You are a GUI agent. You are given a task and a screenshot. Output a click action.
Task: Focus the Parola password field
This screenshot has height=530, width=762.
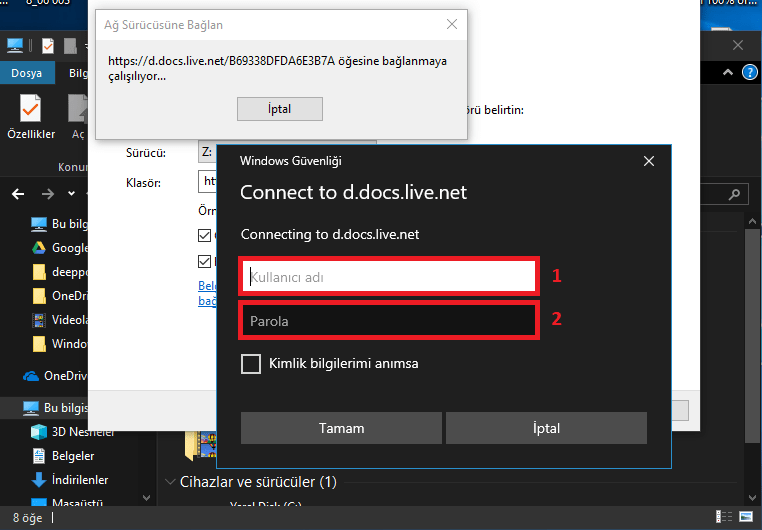click(389, 321)
